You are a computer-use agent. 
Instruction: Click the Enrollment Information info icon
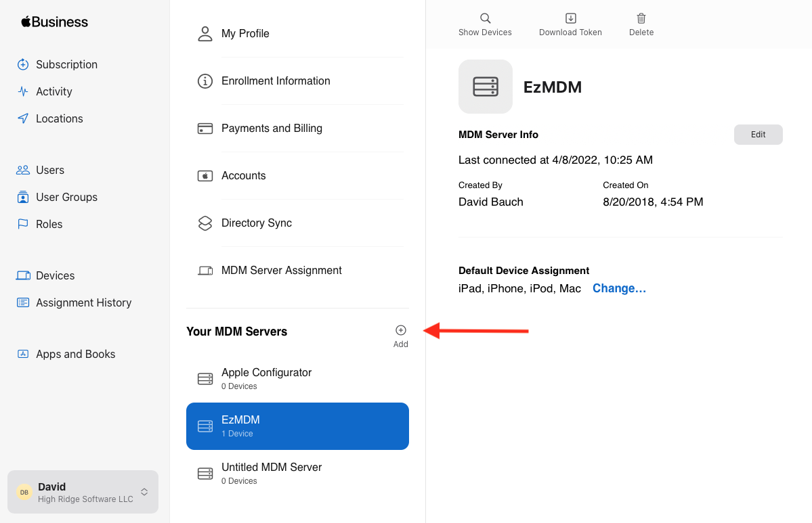click(205, 81)
